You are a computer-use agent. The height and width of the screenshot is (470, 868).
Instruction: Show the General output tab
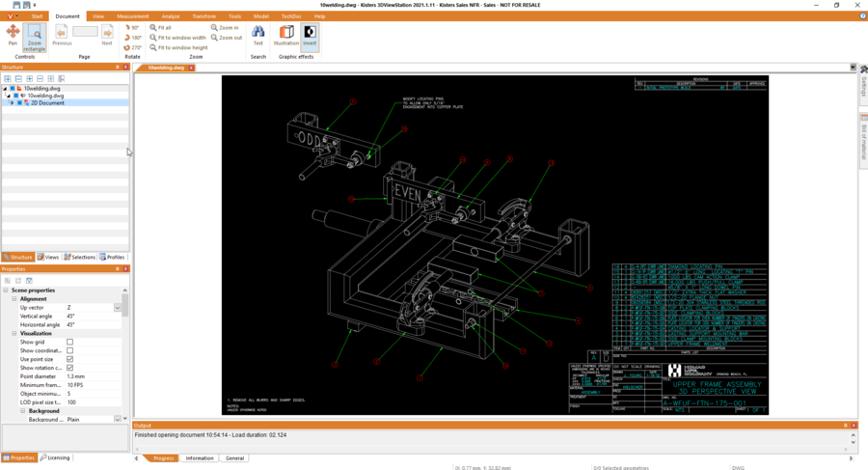click(x=234, y=458)
